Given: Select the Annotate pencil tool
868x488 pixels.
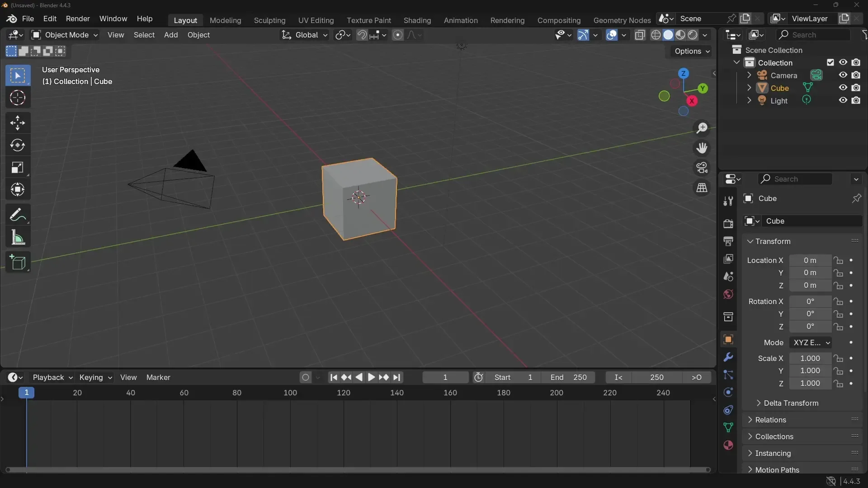Looking at the screenshot, I should pyautogui.click(x=18, y=215).
